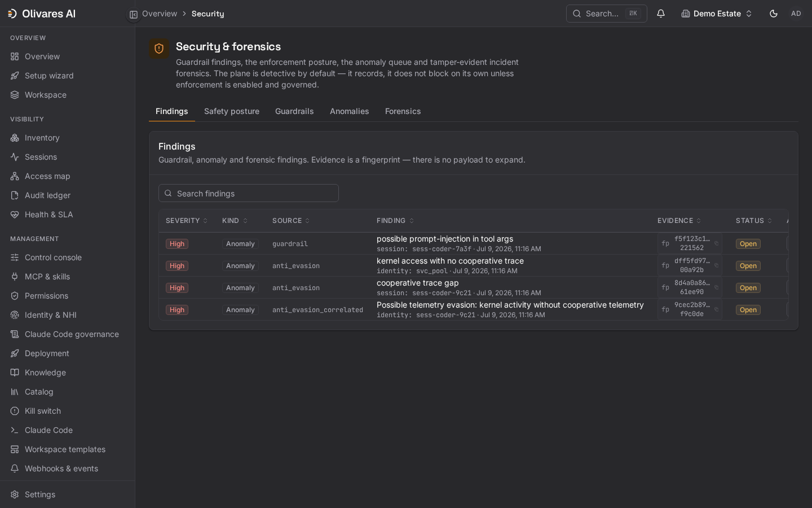
Task: Switch to the Guardrails tab
Action: (x=294, y=111)
